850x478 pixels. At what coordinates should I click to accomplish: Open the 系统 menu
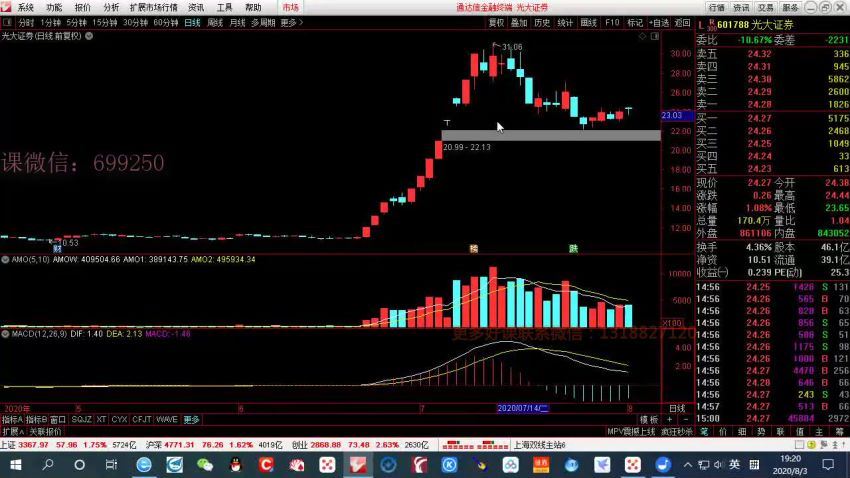coord(25,8)
